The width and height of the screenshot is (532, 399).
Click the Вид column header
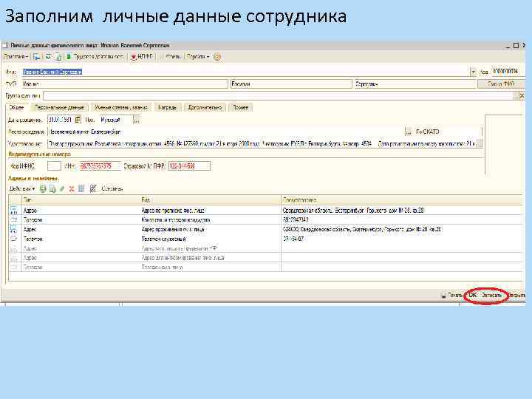pyautogui.click(x=211, y=199)
